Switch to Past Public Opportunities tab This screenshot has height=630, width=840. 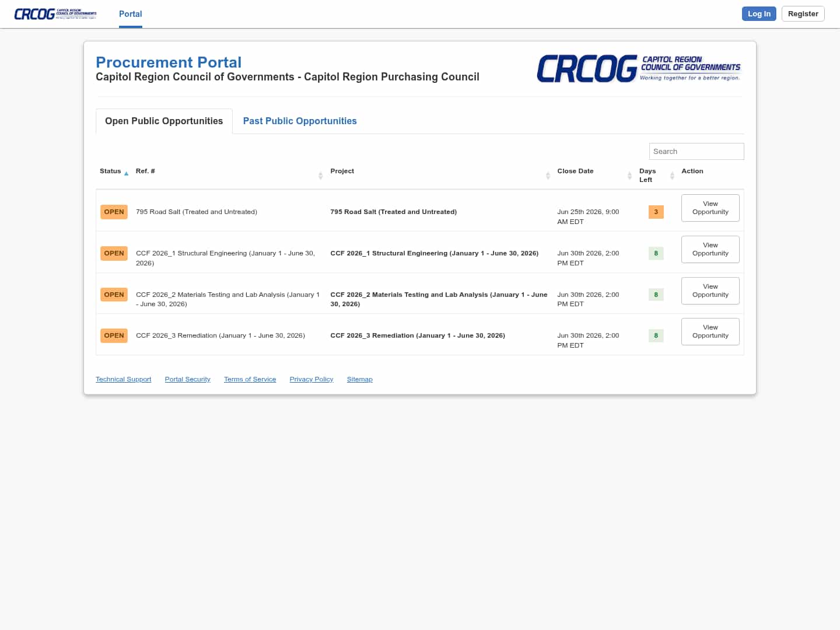point(300,121)
